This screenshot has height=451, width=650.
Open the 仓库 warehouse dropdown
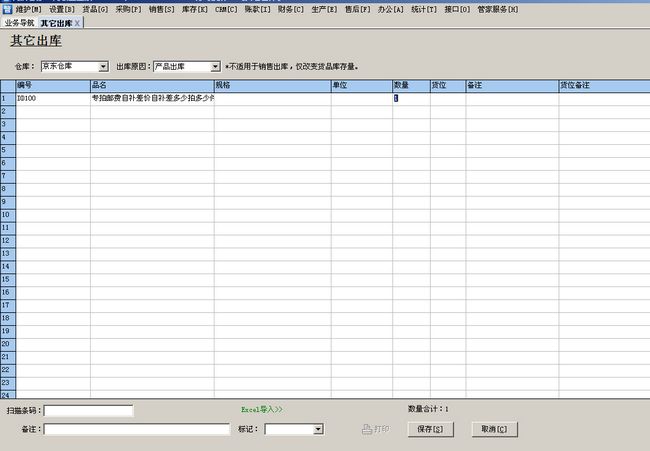103,66
